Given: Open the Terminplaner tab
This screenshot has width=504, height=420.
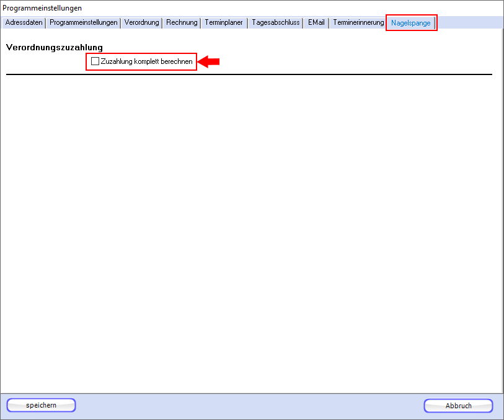Looking at the screenshot, I should coord(224,22).
